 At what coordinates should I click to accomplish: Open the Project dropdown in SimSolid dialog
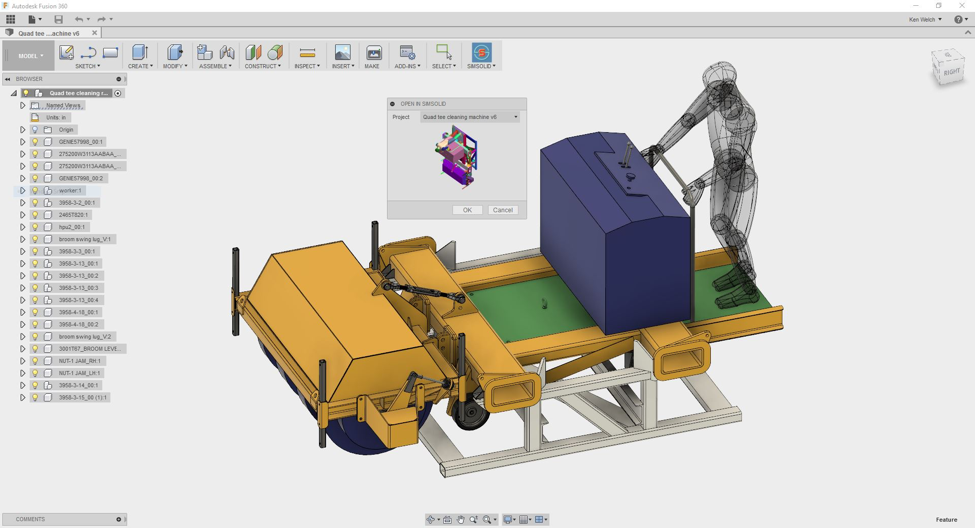point(469,117)
